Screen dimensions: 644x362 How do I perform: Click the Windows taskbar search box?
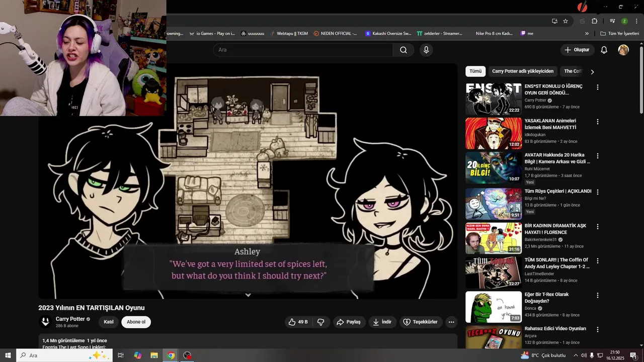coord(65,355)
